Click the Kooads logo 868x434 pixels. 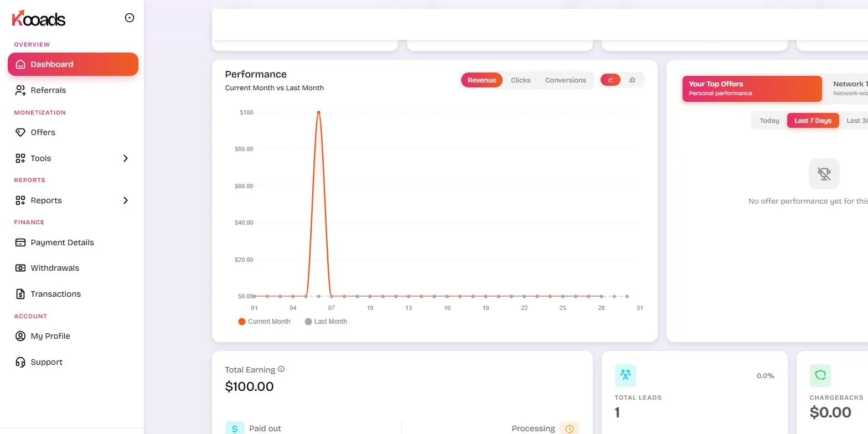pyautogui.click(x=39, y=18)
